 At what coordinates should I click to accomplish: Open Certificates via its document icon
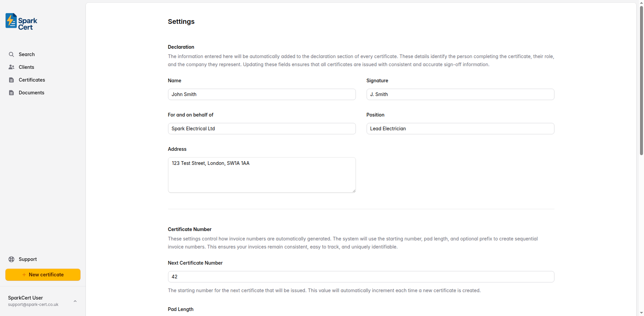(11, 80)
